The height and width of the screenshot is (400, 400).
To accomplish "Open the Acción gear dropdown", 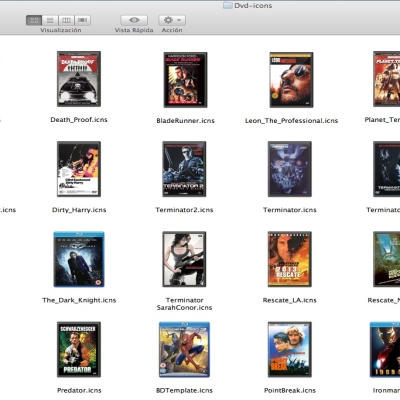I will 172,20.
